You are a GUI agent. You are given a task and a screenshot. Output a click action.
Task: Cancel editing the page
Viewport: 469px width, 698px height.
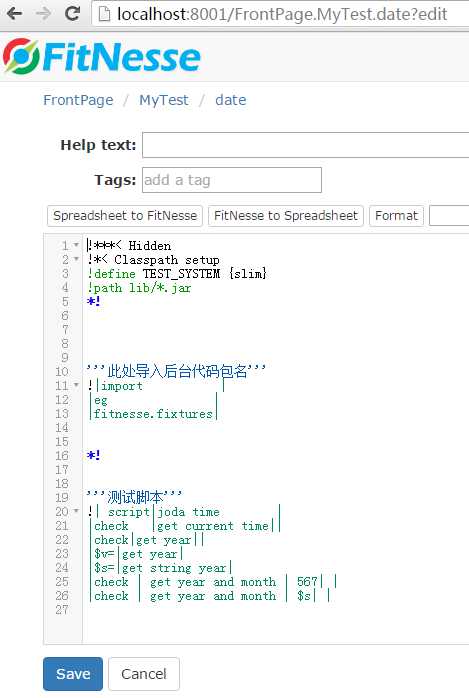pos(144,674)
